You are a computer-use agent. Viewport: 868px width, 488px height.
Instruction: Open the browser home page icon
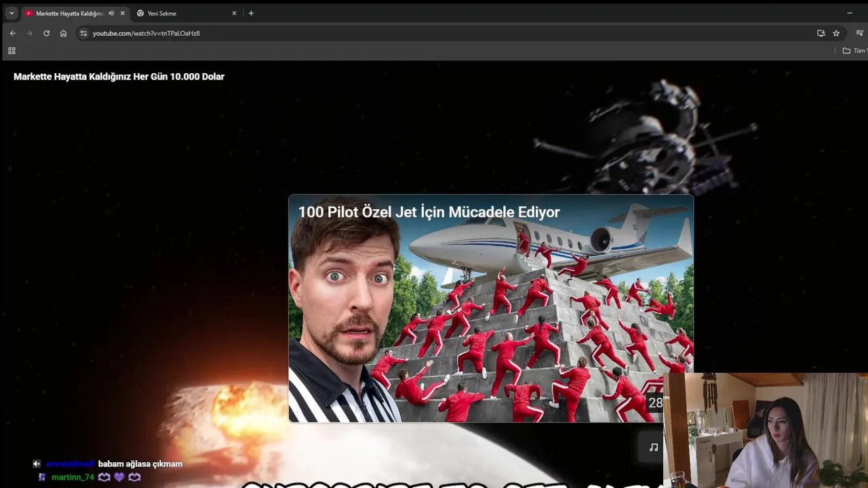click(63, 33)
